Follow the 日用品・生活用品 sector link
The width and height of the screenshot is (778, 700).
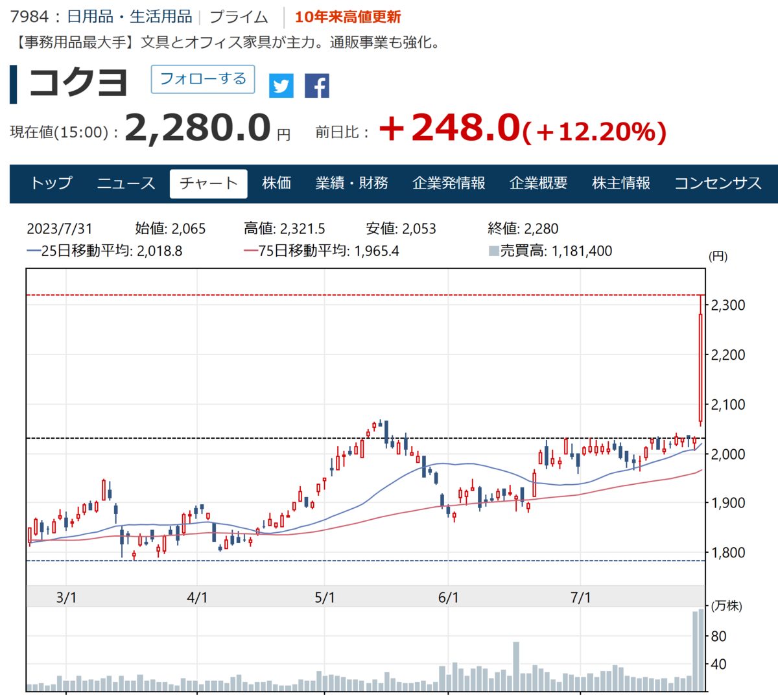(130, 17)
